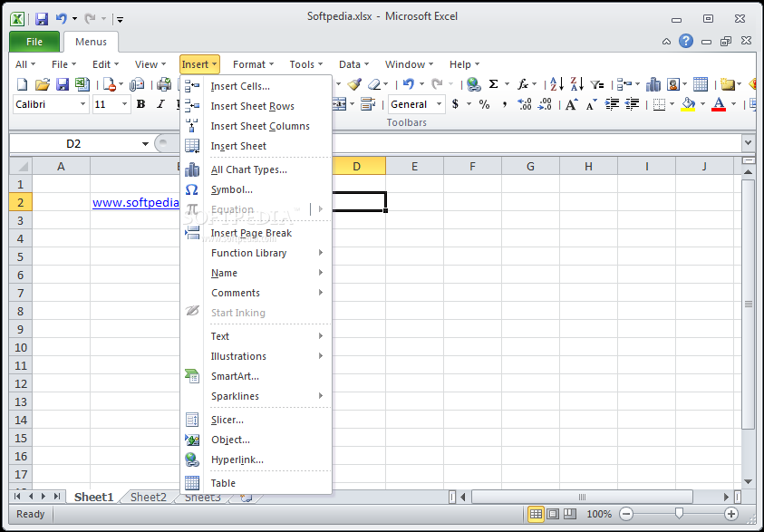Switch to Normal view in status bar
The height and width of the screenshot is (532, 764).
(x=536, y=514)
